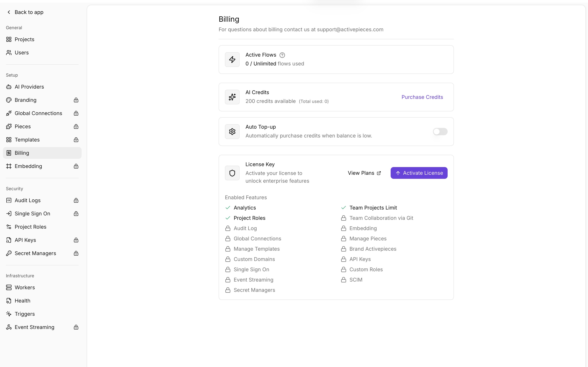Open the Projects page in sidebar
Viewport: 588px width, 367px height.
[24, 39]
